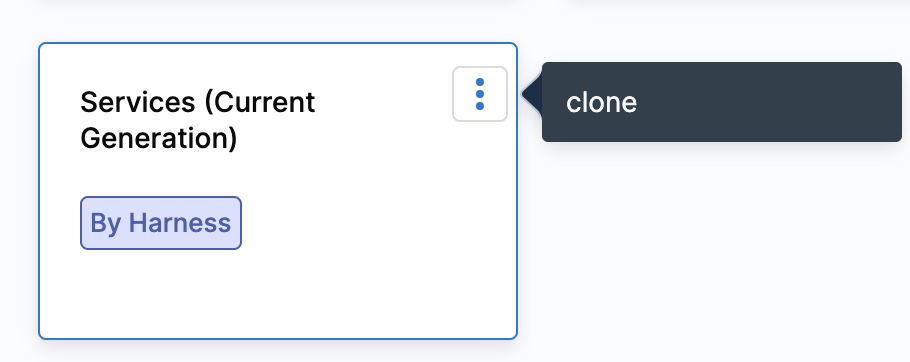Click the bottom dot of the kebab icon
910x362 pixels.
point(479,106)
